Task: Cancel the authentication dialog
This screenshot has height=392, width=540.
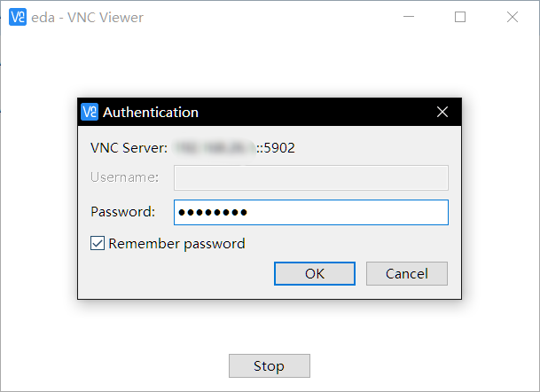Action: pyautogui.click(x=407, y=273)
